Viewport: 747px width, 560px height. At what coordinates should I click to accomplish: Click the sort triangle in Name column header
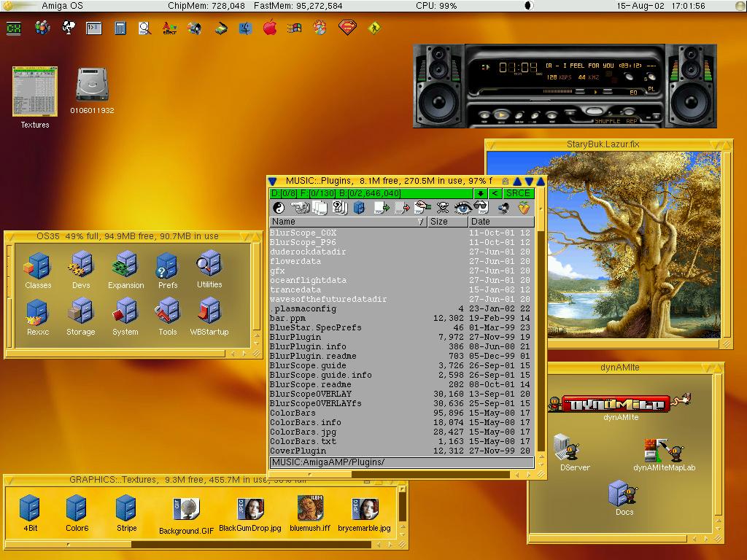click(421, 222)
